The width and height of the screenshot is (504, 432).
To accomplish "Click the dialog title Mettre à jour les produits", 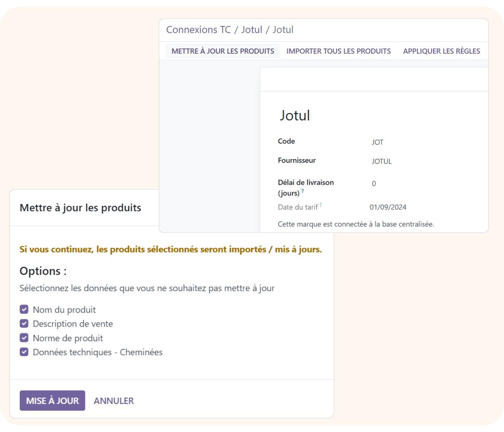I will 80,208.
